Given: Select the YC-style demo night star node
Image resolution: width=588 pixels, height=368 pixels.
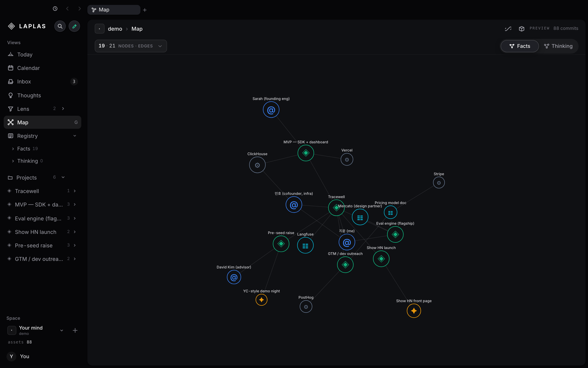Looking at the screenshot, I should point(262,300).
